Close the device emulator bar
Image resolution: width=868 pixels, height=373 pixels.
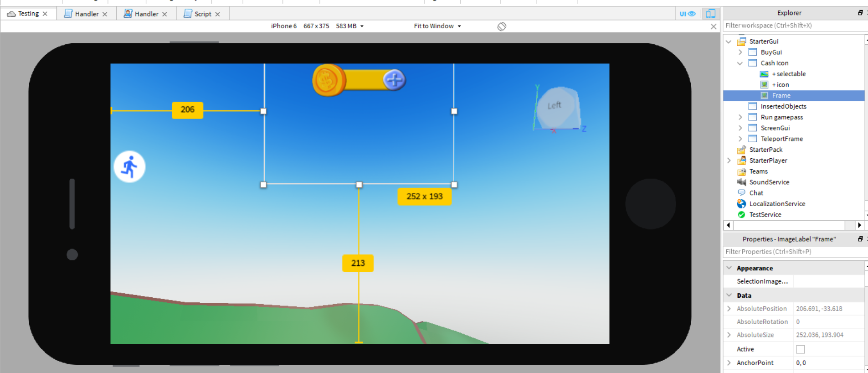coord(714,26)
